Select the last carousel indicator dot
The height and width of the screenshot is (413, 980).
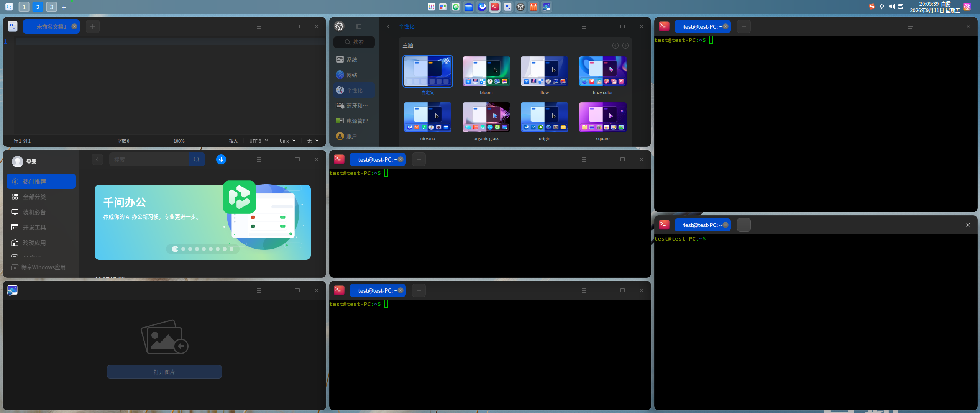[231, 249]
